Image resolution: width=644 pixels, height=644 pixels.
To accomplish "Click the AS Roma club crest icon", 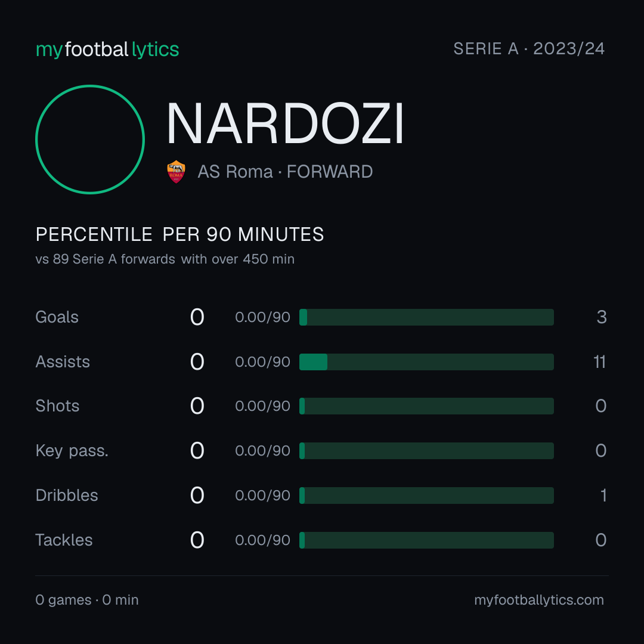I will [176, 172].
